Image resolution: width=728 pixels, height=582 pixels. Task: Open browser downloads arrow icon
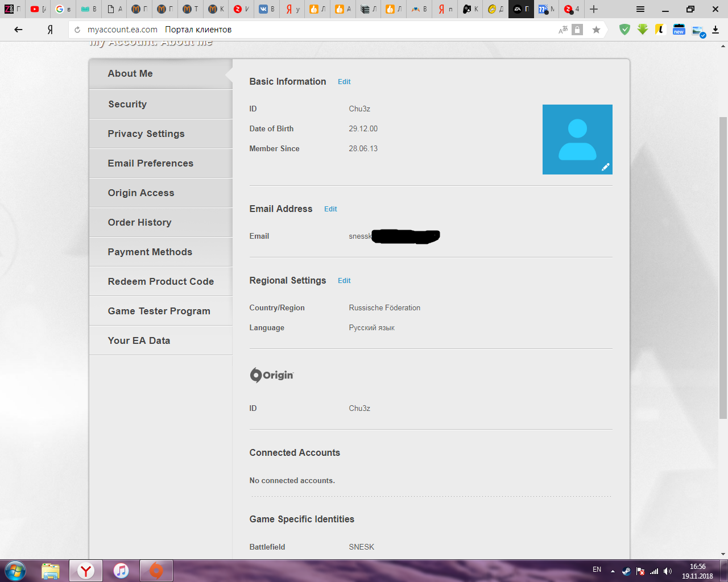point(715,30)
